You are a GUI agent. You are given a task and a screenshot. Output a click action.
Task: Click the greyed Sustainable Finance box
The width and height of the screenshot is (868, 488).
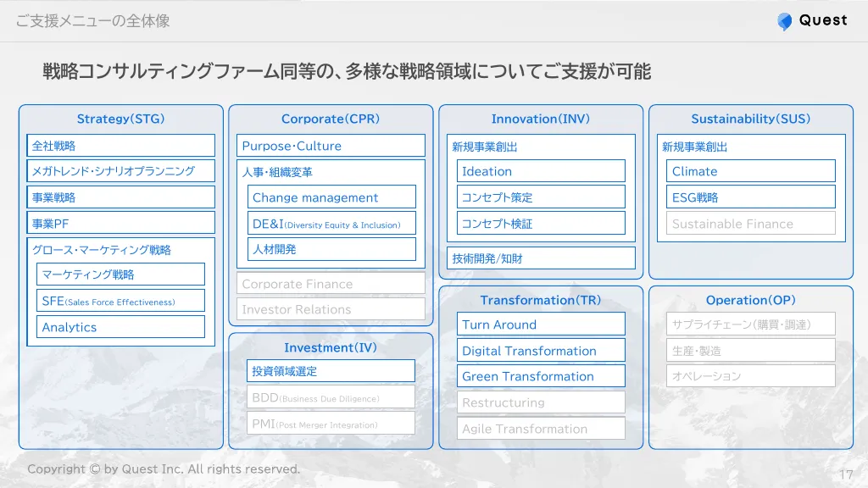point(751,223)
